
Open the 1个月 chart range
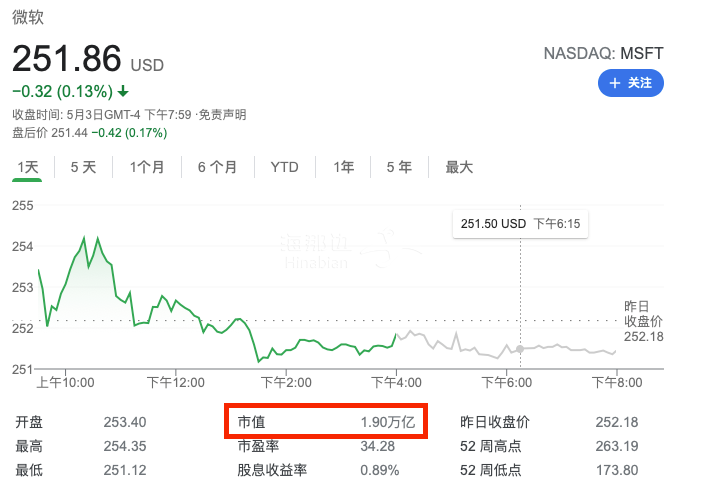147,167
